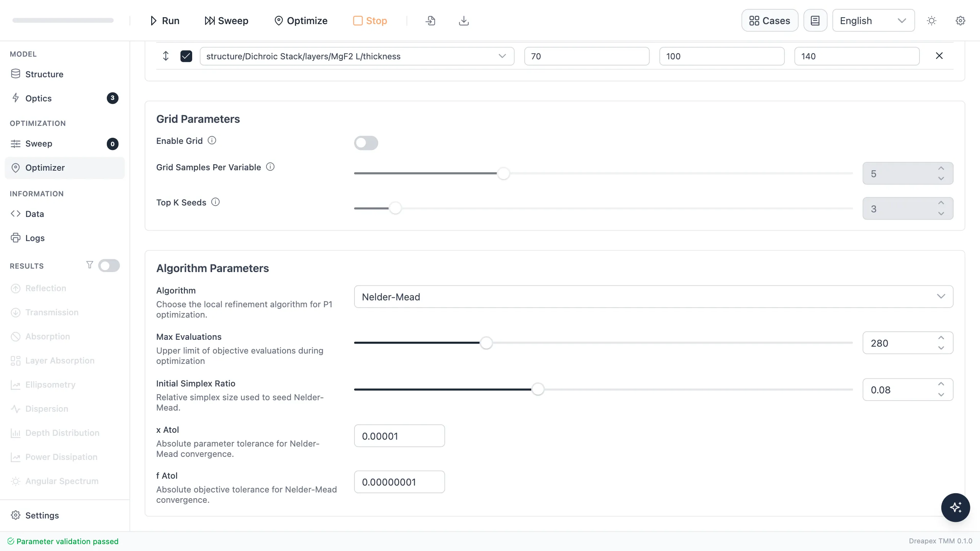
Task: Click the maximum value field showing 140
Action: click(857, 56)
